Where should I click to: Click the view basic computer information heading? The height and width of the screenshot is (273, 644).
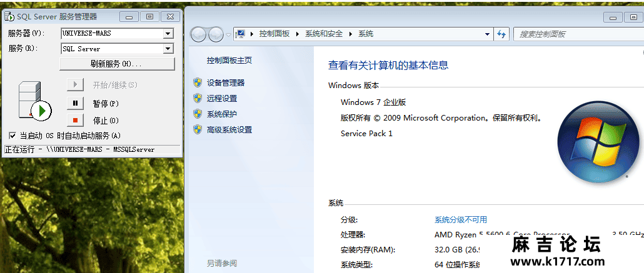click(388, 65)
